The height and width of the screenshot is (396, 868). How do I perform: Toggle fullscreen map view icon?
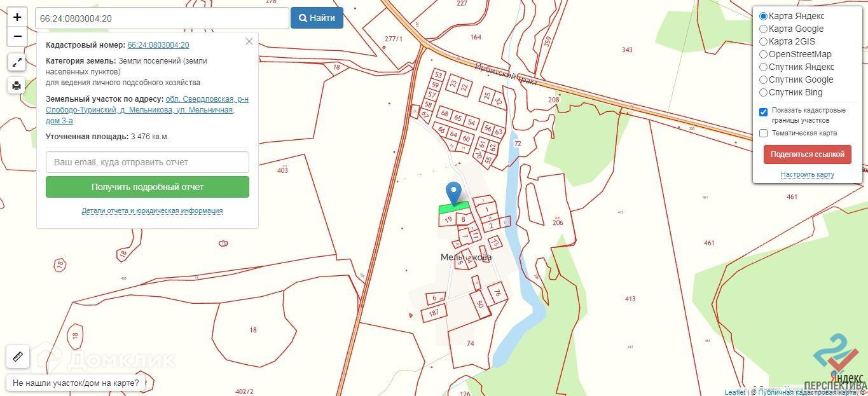pyautogui.click(x=17, y=62)
